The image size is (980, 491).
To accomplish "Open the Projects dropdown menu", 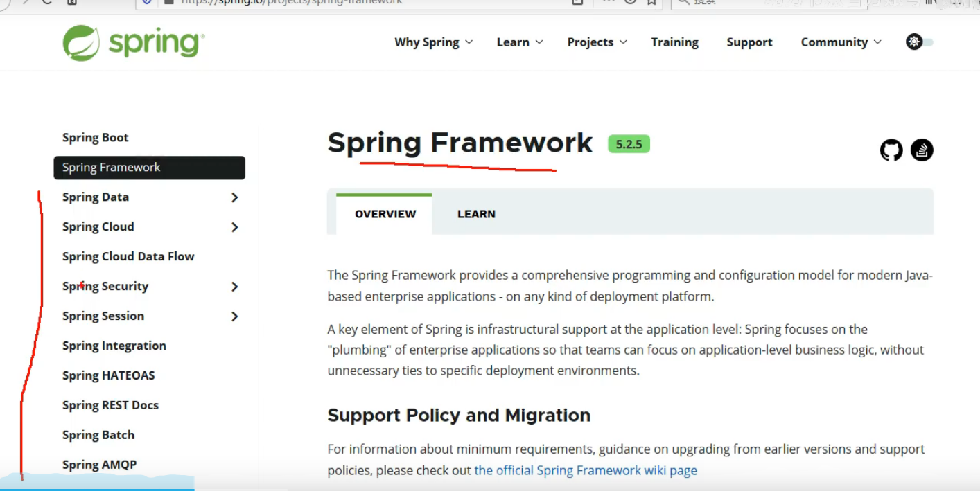I will click(597, 42).
